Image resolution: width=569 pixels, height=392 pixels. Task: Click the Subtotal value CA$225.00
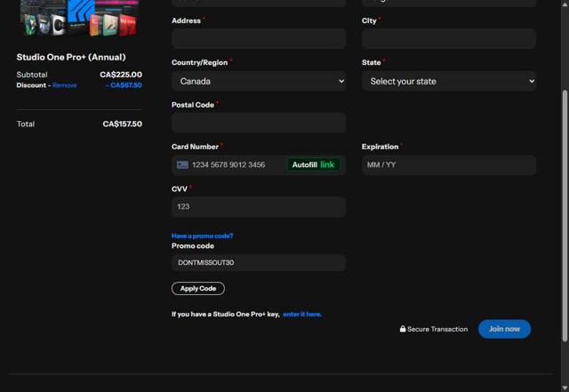pos(121,75)
